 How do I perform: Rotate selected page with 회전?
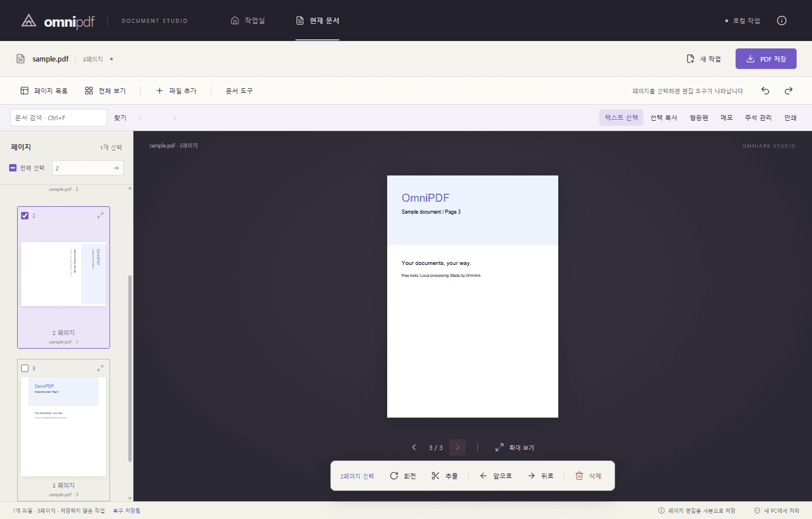coord(403,476)
